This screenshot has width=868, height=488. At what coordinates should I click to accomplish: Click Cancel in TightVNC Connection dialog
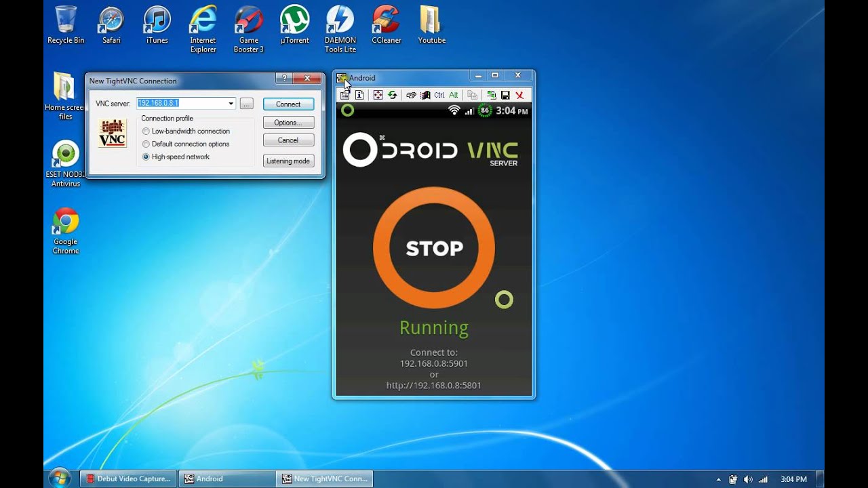(x=288, y=140)
